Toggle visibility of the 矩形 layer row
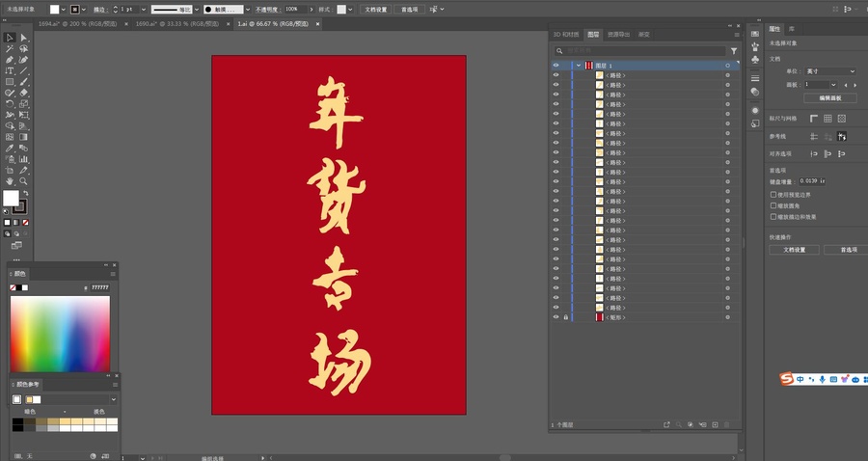The image size is (868, 461). pyautogui.click(x=556, y=317)
